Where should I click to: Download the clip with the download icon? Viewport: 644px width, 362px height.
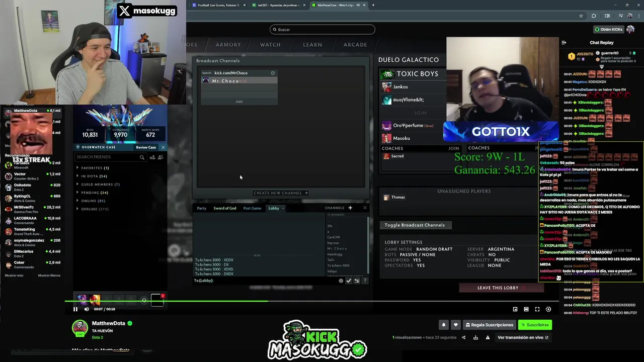coord(475,337)
